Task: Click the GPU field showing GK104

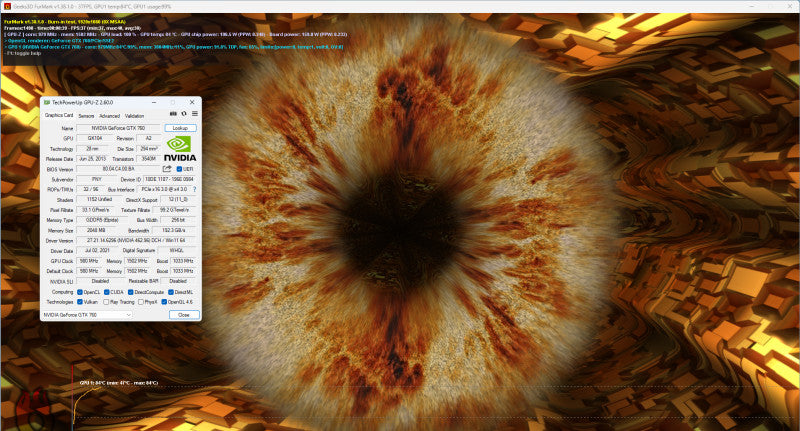Action: click(94, 138)
